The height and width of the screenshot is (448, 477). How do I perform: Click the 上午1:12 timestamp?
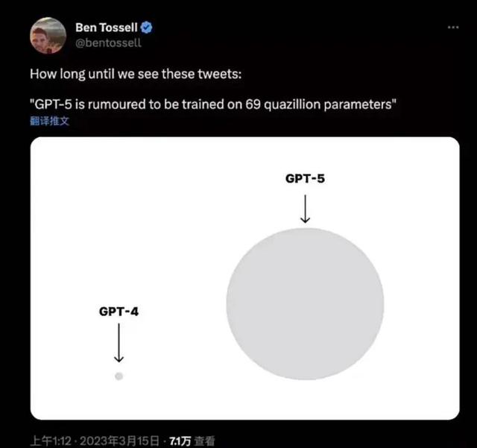pos(51,441)
